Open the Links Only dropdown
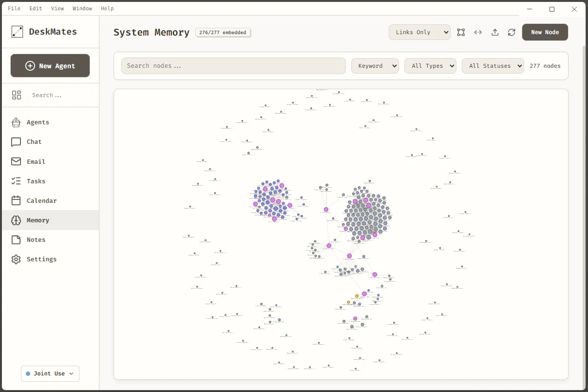Image resolution: width=588 pixels, height=392 pixels. (419, 32)
